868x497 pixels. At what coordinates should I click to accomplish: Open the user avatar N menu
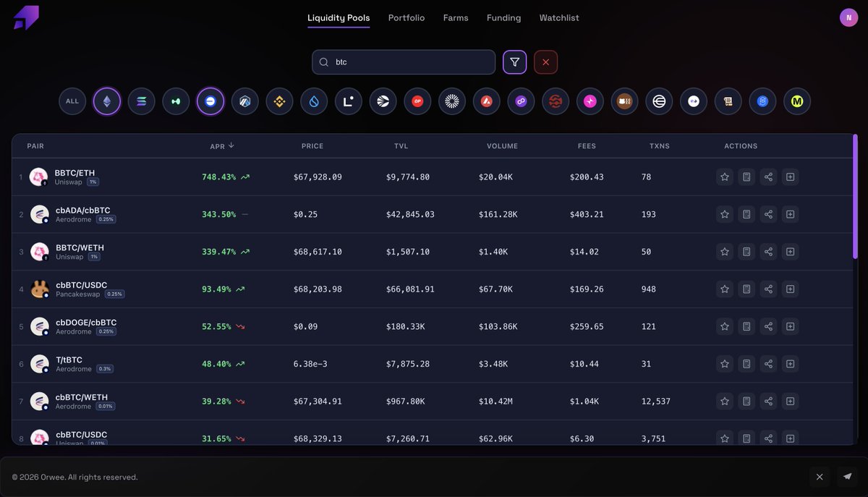pos(848,17)
